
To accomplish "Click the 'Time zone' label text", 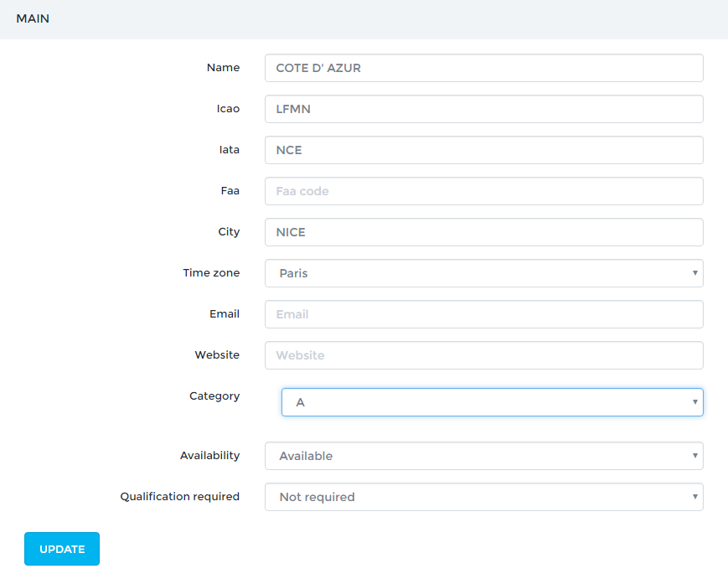I will pos(211,273).
